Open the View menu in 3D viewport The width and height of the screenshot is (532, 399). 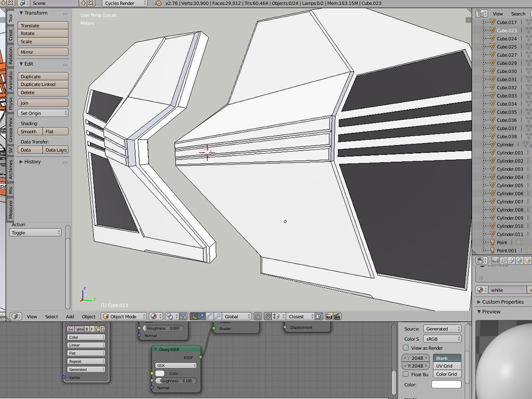32,316
